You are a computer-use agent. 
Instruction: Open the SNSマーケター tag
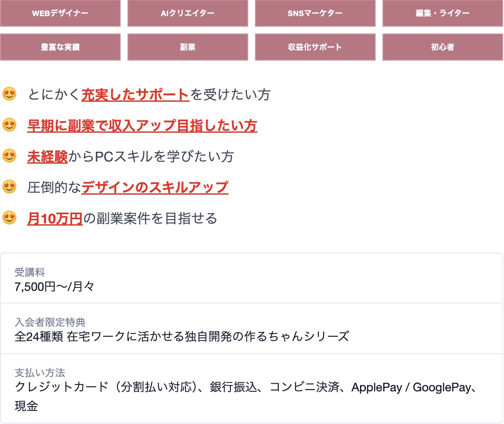click(x=315, y=14)
